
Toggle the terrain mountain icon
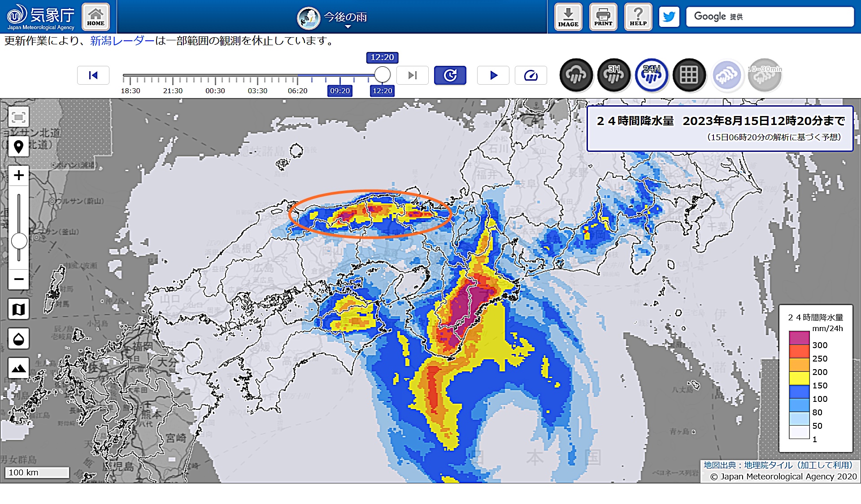pos(18,368)
